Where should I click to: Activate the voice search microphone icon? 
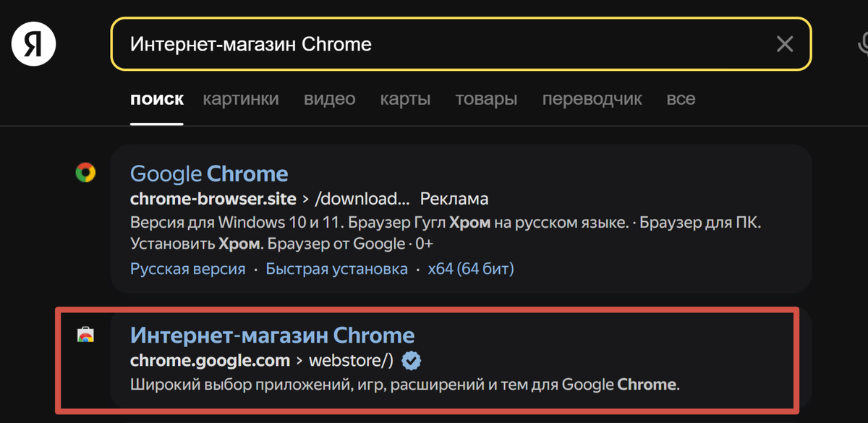[861, 45]
